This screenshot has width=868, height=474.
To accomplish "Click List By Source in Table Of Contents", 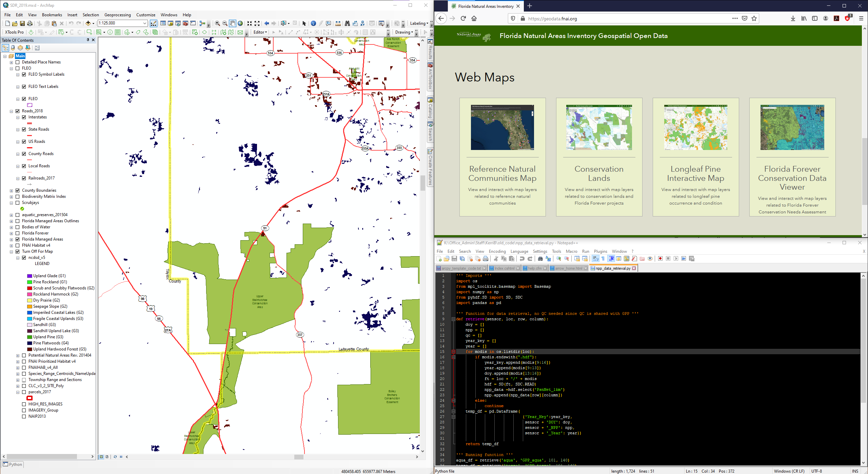I will 13,48.
